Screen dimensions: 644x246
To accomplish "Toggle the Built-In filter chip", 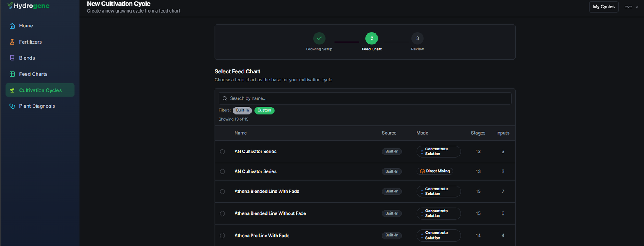I will click(242, 110).
